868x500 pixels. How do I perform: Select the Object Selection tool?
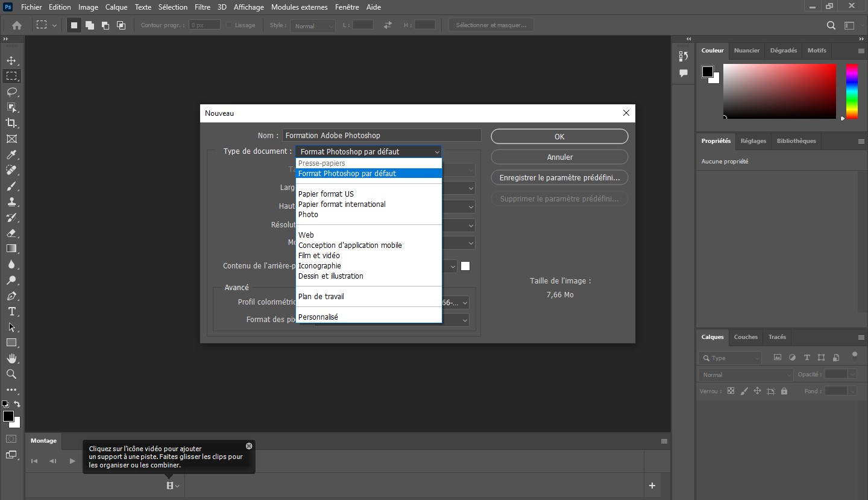coord(11,107)
